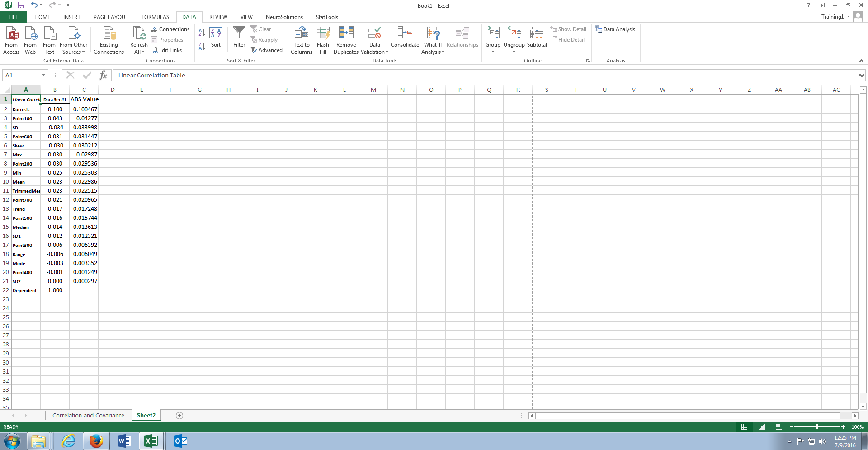Image resolution: width=868 pixels, height=450 pixels.
Task: Click Edit Links in Connections group
Action: tap(166, 50)
